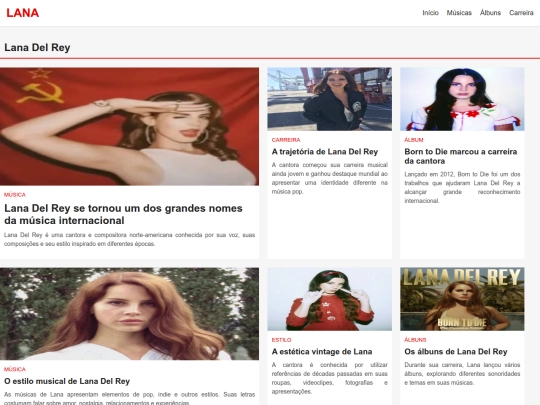The image size is (540, 405).
Task: Open the red flag salute featured image
Action: (129, 126)
